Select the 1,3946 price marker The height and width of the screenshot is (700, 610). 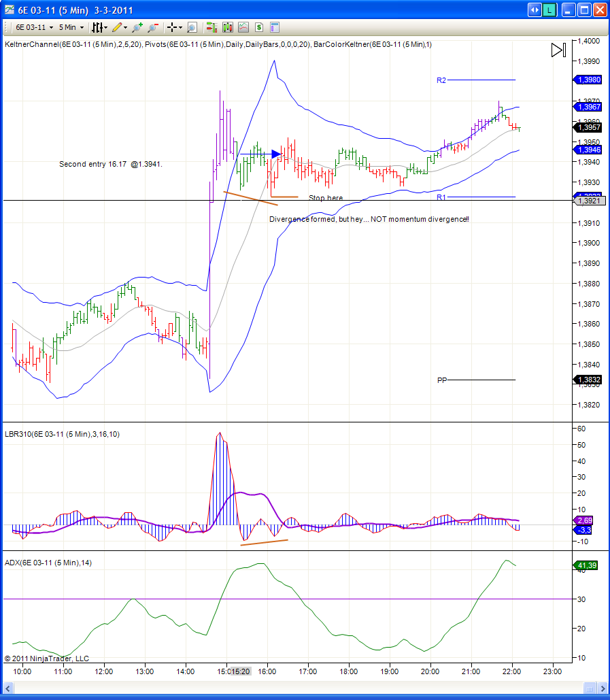pyautogui.click(x=588, y=150)
